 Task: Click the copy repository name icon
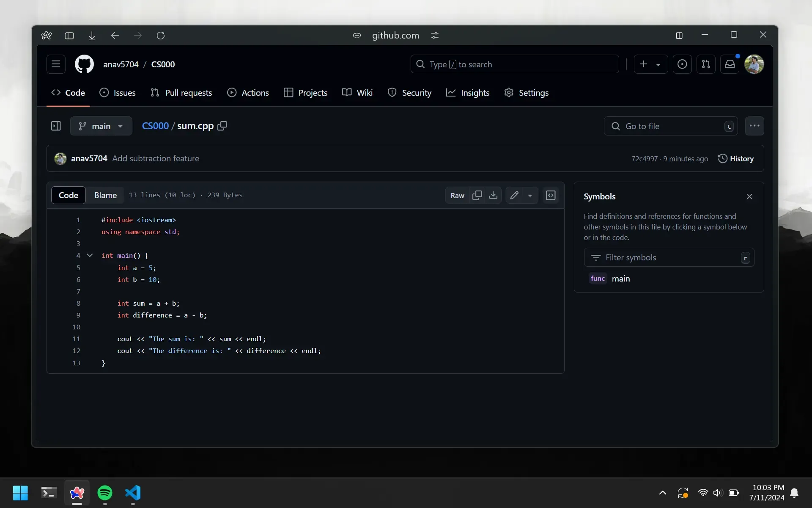pos(222,126)
